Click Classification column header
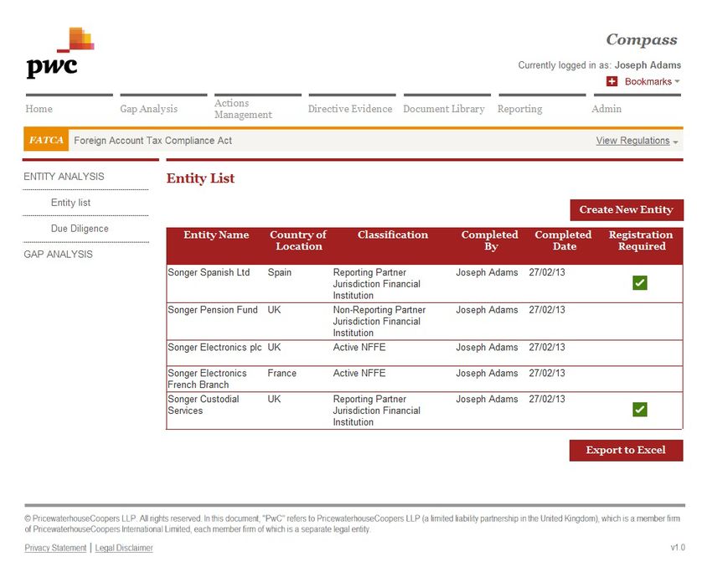This screenshot has width=712, height=588. pyautogui.click(x=393, y=235)
